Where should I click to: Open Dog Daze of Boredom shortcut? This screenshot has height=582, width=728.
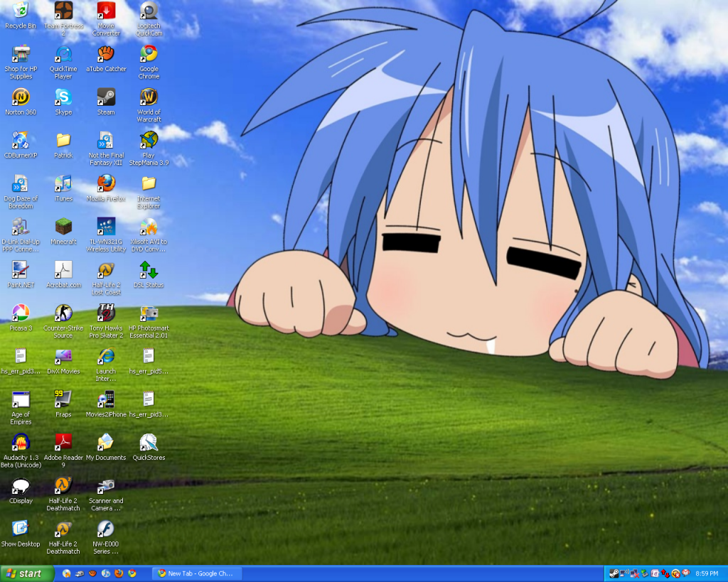point(21,192)
